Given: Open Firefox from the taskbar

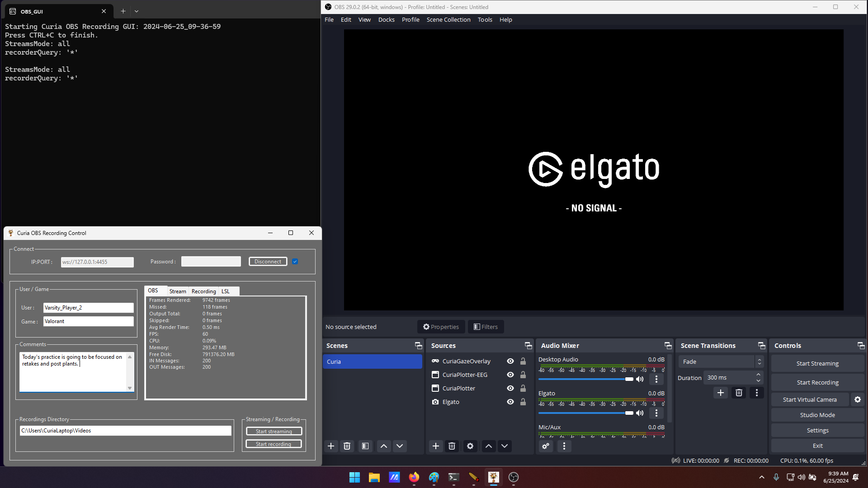Looking at the screenshot, I should pos(414,477).
